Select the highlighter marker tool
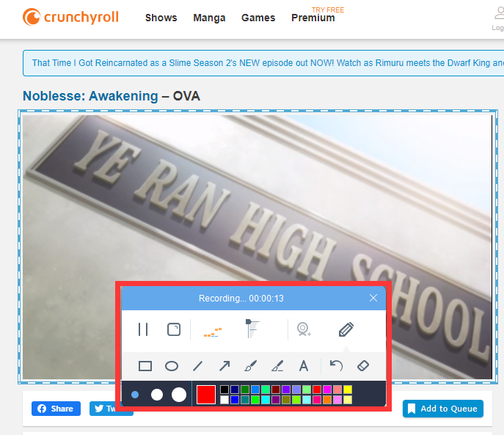Viewport: 504px width, 435px height. point(277,366)
